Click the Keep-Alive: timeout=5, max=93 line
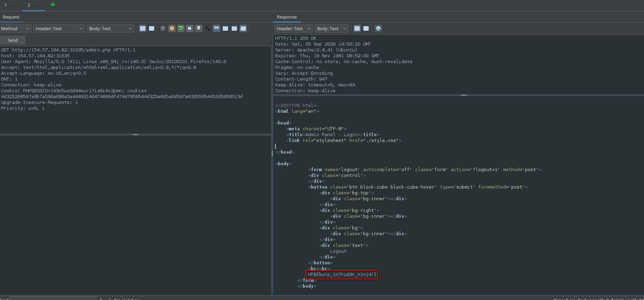 pyautogui.click(x=315, y=85)
